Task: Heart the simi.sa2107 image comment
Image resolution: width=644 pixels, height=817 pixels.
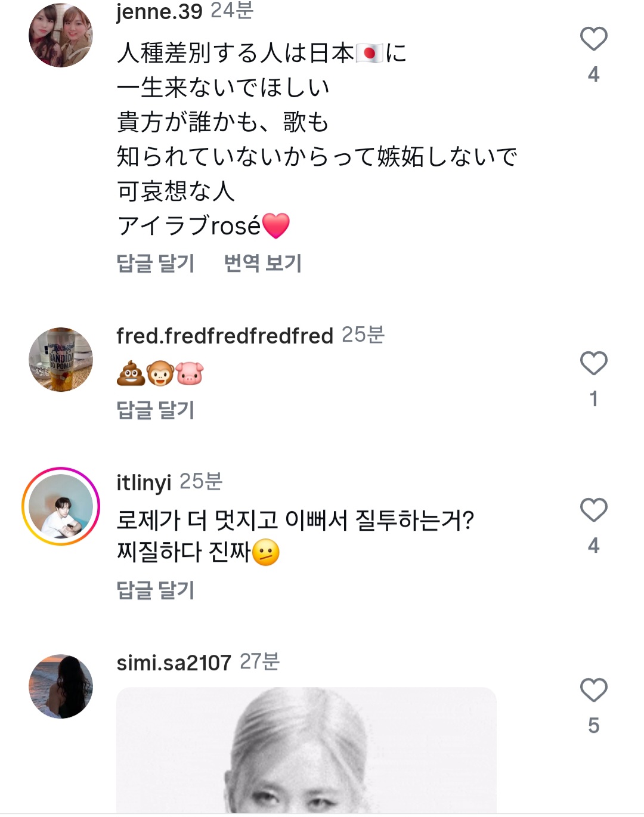Action: 593,690
